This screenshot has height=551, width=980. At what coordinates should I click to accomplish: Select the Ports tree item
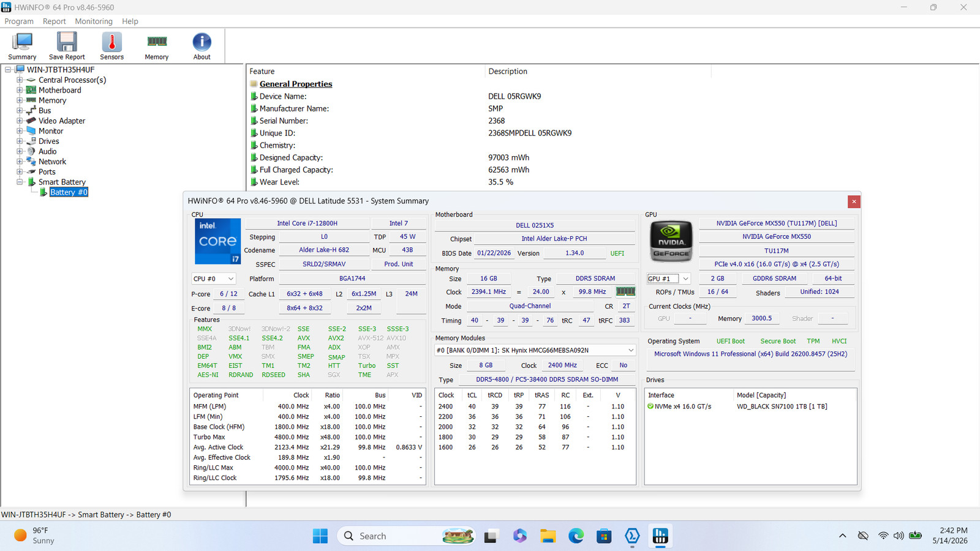coord(47,172)
